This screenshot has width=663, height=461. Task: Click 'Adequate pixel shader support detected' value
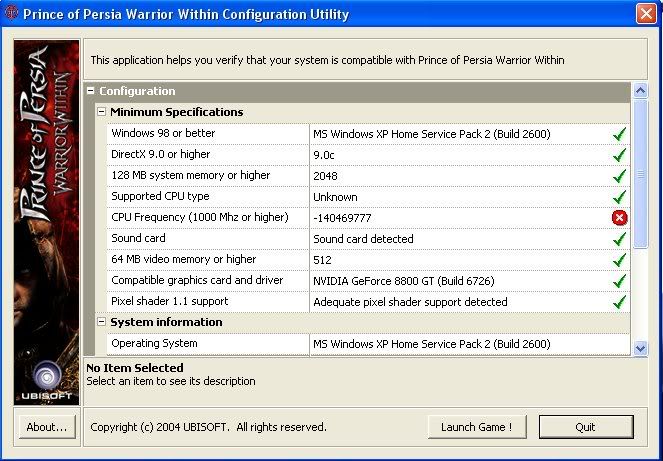410,302
